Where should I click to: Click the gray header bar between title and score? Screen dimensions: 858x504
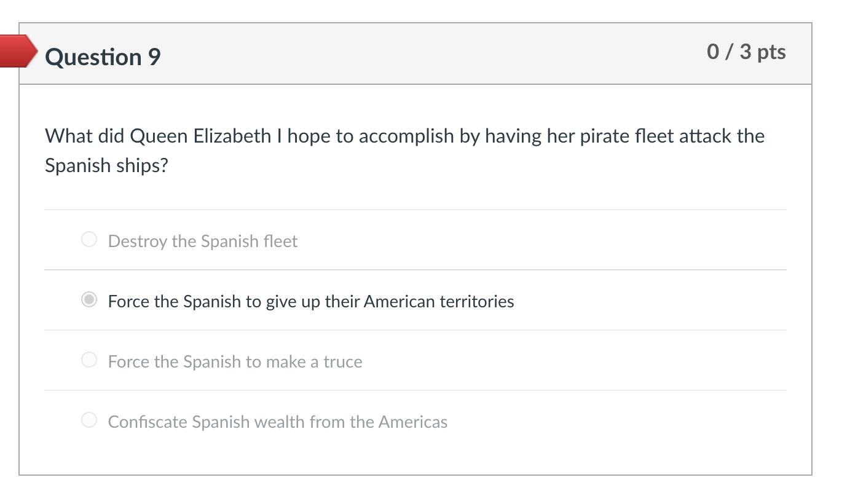click(x=430, y=54)
